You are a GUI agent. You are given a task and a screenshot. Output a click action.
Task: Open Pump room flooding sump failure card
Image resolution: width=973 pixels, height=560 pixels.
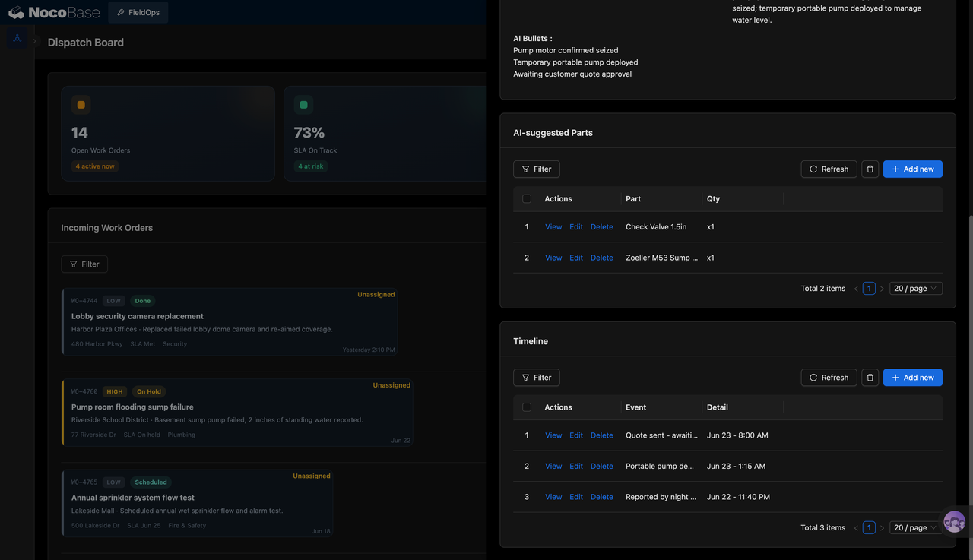(x=237, y=413)
